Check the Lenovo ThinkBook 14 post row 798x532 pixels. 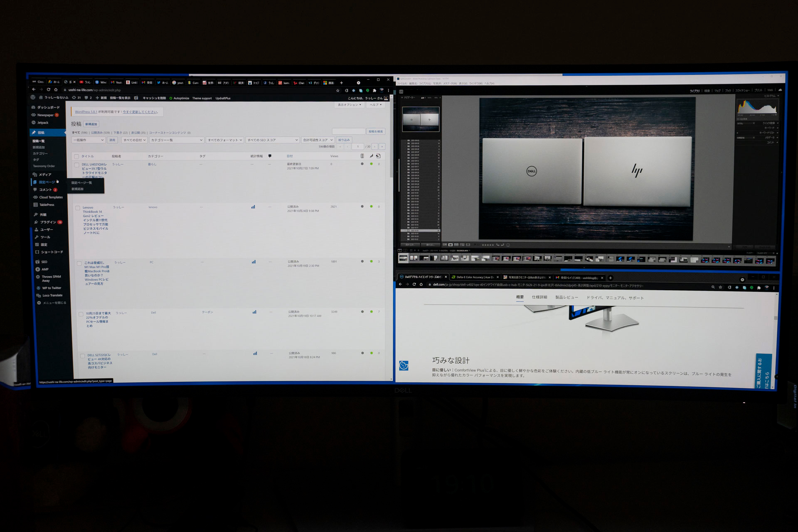coord(78,208)
